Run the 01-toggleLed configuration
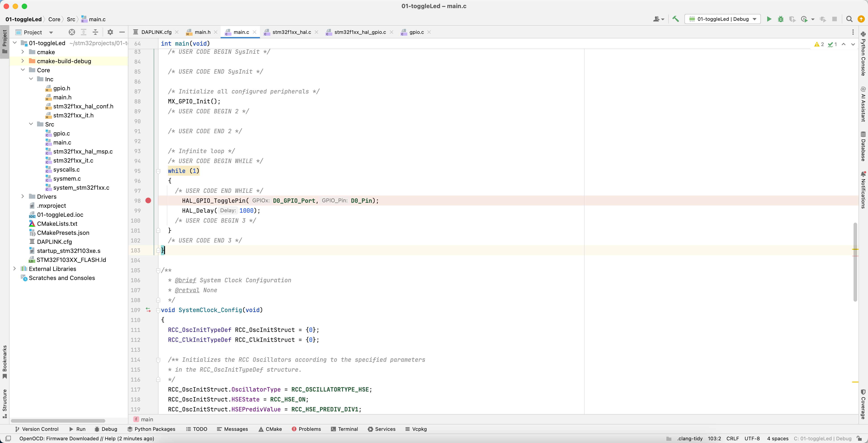 pos(769,19)
